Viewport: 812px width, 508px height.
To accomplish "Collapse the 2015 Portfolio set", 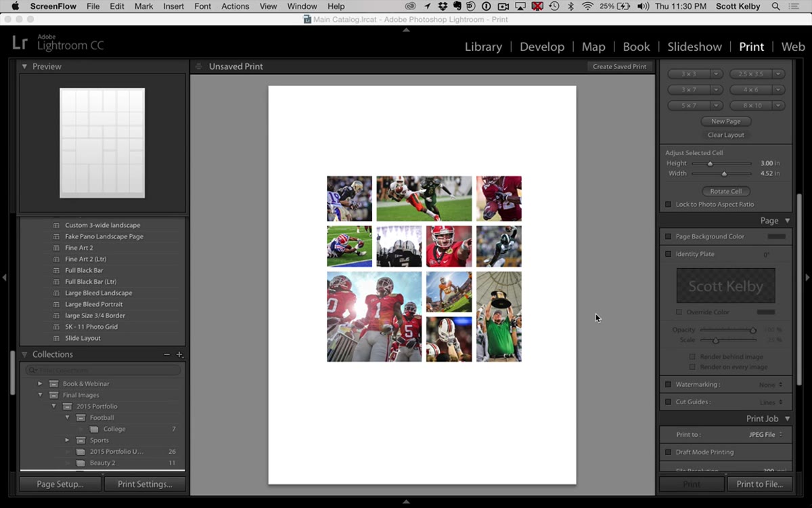I will tap(54, 406).
